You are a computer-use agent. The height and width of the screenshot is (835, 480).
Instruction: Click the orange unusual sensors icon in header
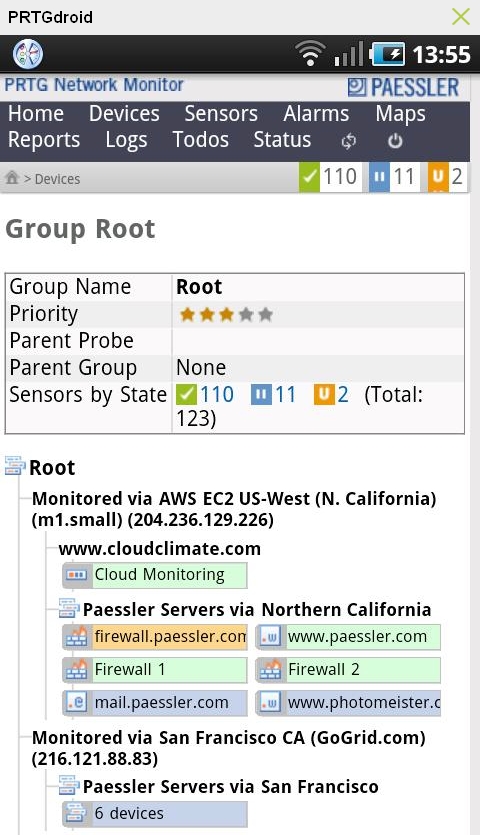(x=437, y=176)
